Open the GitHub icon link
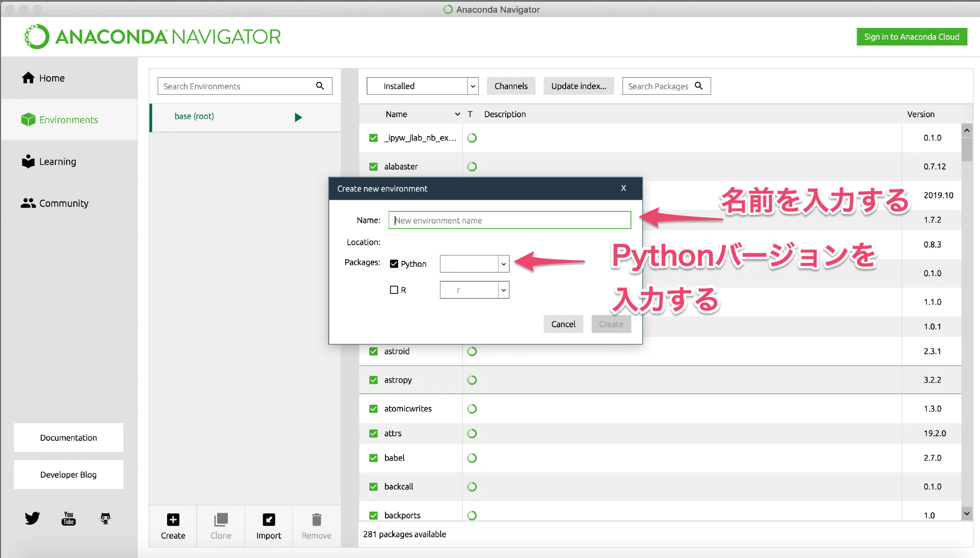The width and height of the screenshot is (980, 558). click(x=105, y=518)
